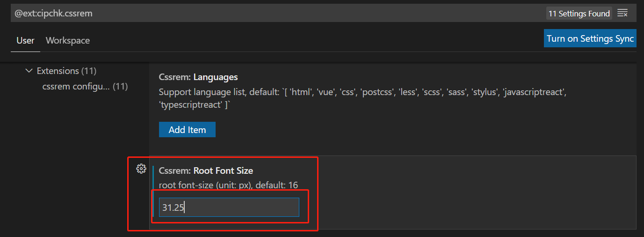Switch to the Workspace settings tab
644x237 pixels.
point(68,40)
